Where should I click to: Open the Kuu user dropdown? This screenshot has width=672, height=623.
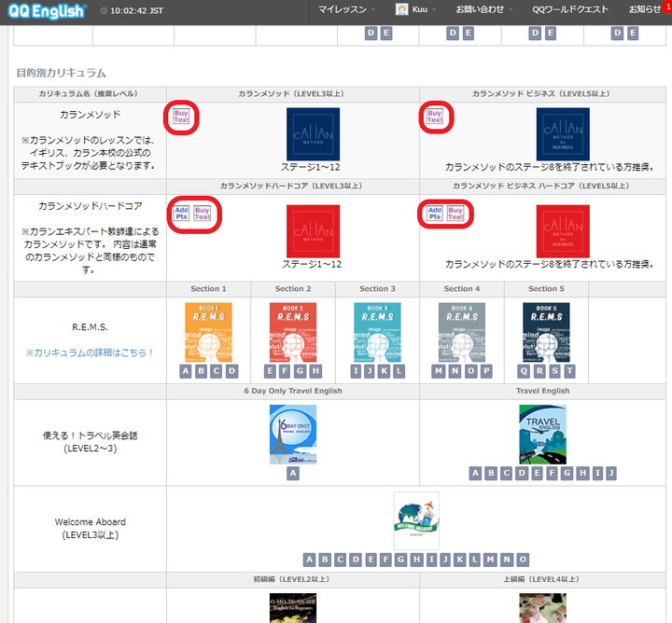[x=415, y=9]
